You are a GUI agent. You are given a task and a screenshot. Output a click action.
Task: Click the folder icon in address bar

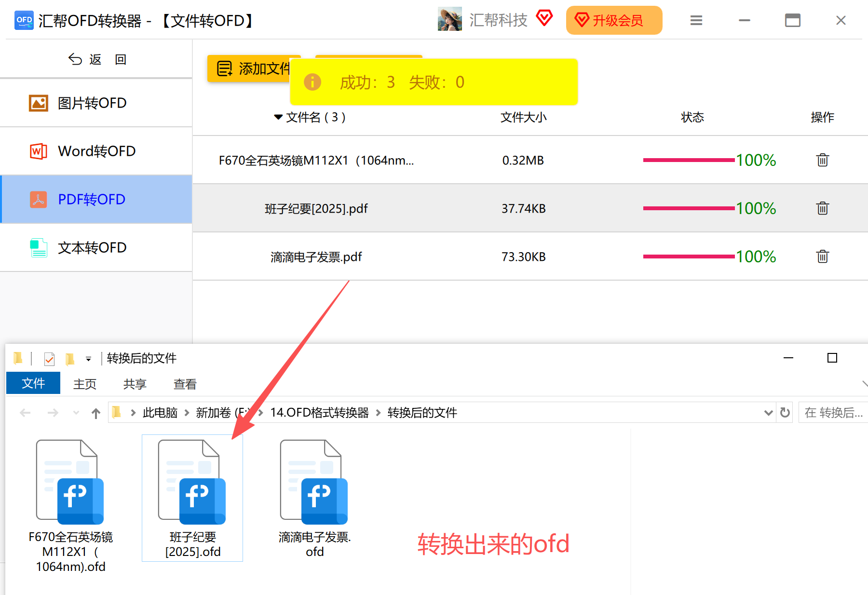point(116,412)
